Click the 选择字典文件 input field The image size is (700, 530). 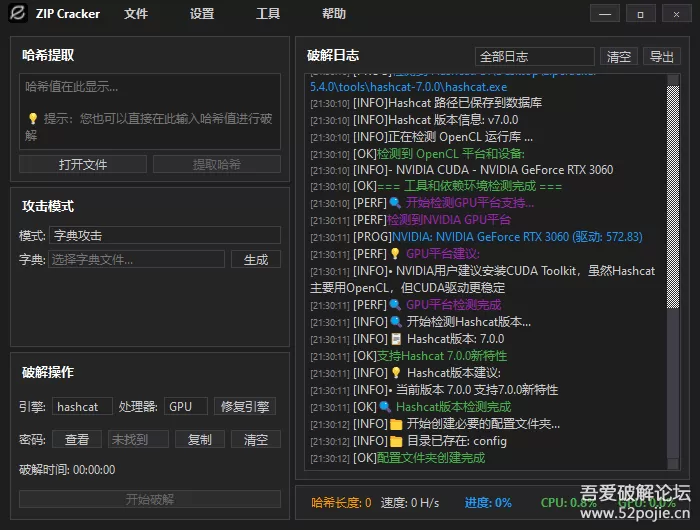coord(137,259)
